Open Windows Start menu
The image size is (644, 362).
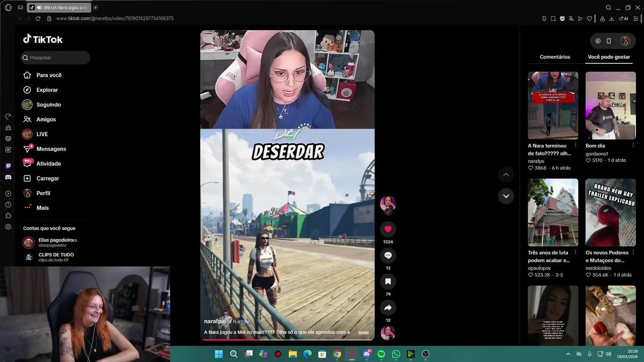(219, 354)
